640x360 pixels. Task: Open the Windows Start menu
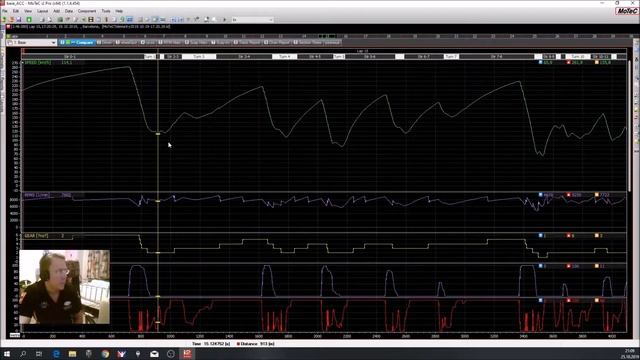coord(7,354)
